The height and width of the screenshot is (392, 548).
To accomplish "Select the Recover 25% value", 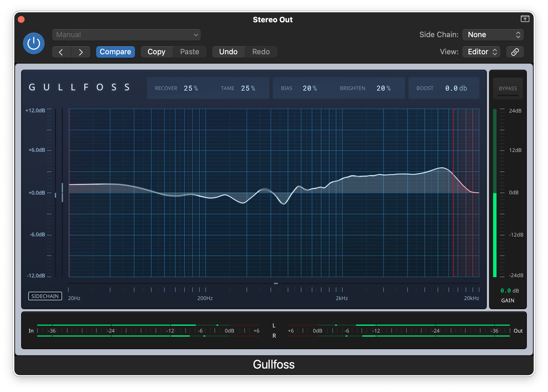I will (190, 88).
